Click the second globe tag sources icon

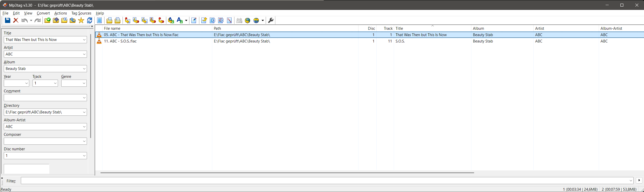point(256,20)
